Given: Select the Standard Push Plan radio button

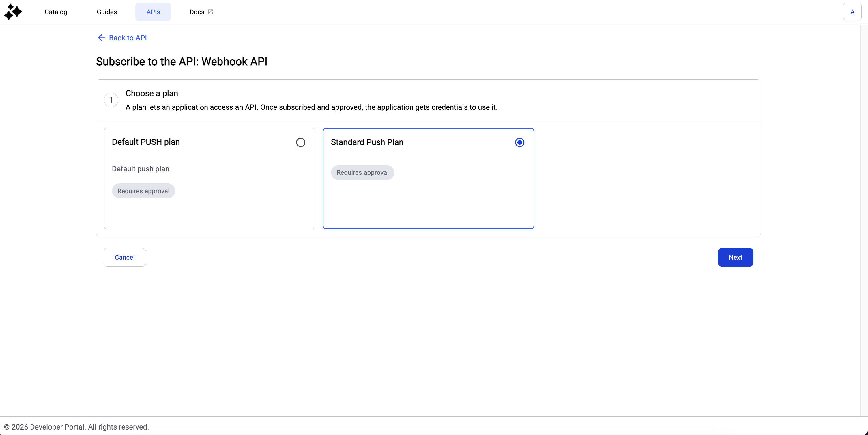Looking at the screenshot, I should 519,143.
